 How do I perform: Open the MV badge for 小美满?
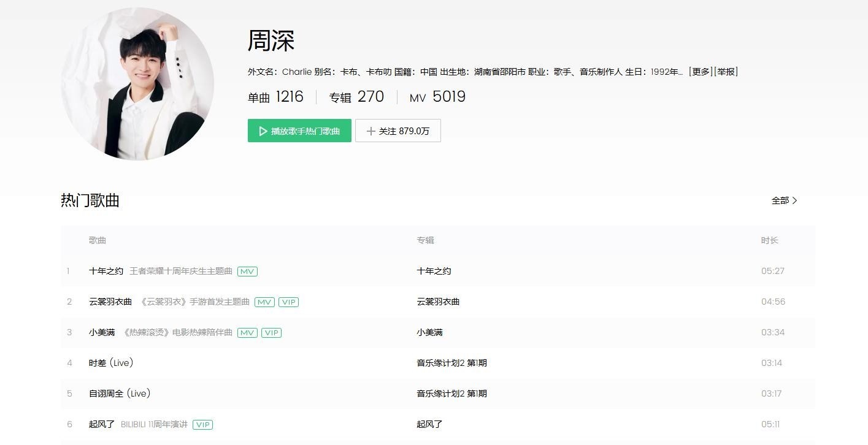(247, 333)
